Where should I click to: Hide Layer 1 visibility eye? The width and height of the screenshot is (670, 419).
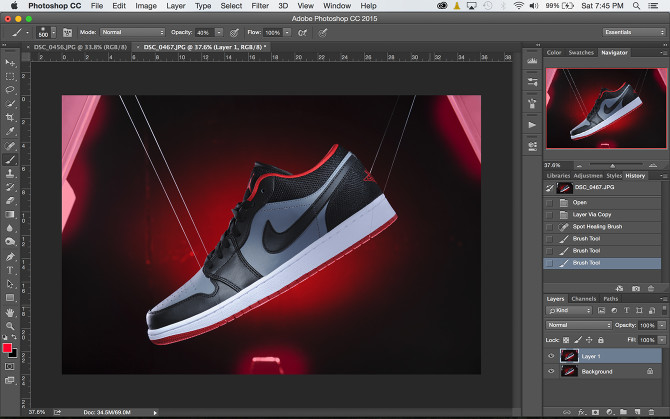point(551,356)
